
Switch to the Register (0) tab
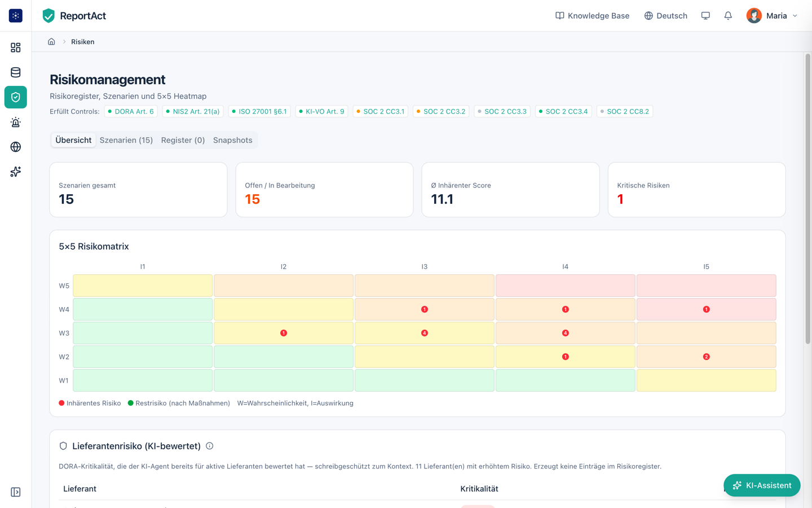pyautogui.click(x=183, y=140)
